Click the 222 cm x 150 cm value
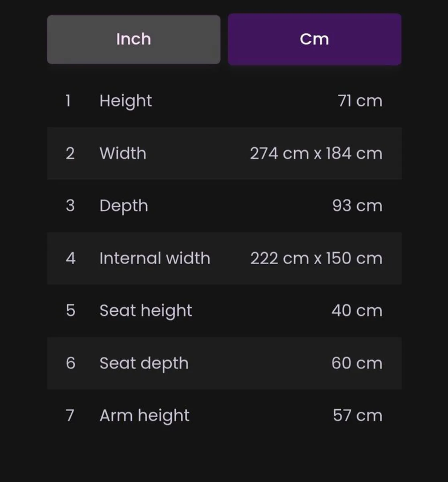Screen dimensions: 448x482 [316, 258]
